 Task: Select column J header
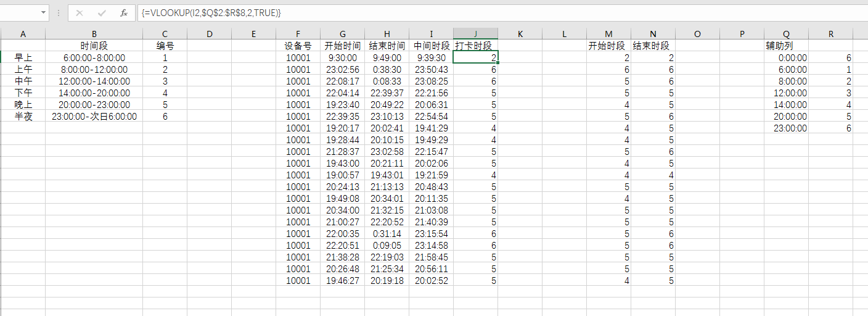point(475,34)
